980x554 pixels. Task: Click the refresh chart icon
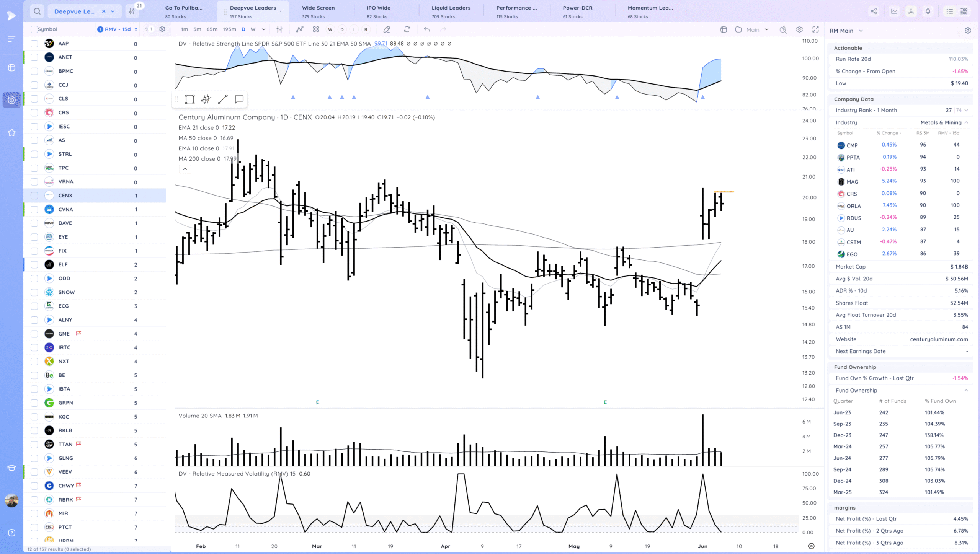(407, 29)
